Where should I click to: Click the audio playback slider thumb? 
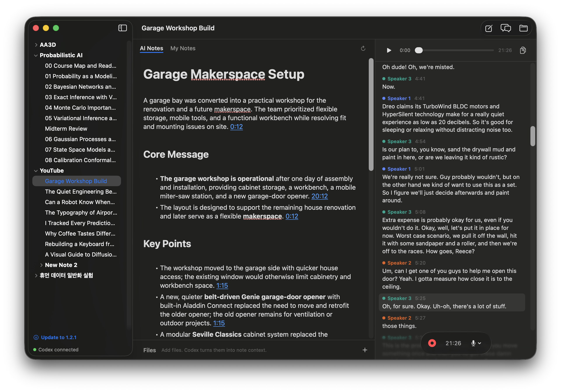tap(419, 50)
